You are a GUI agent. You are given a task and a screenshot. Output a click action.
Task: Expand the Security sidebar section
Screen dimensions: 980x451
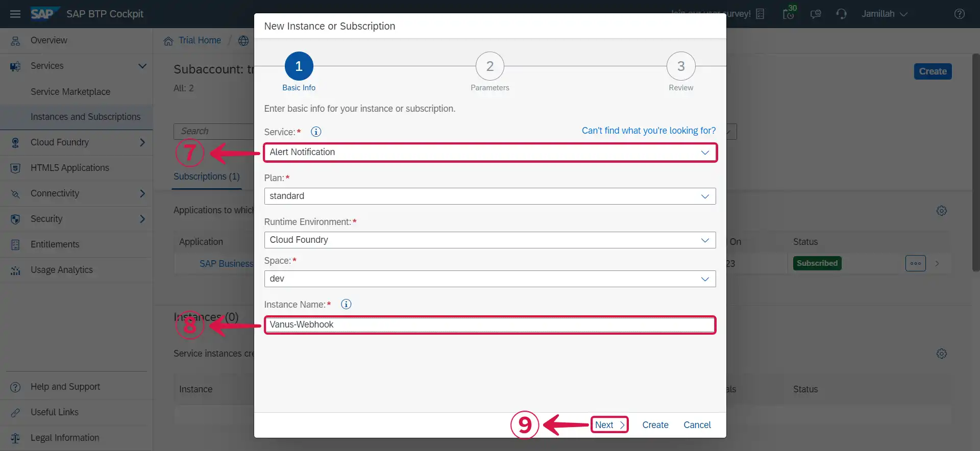point(142,219)
